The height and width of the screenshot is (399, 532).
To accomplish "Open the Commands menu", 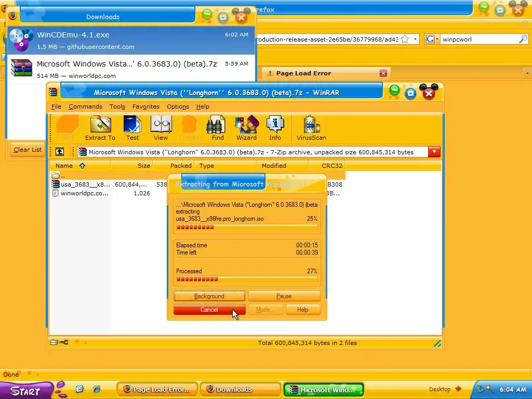I will point(85,107).
